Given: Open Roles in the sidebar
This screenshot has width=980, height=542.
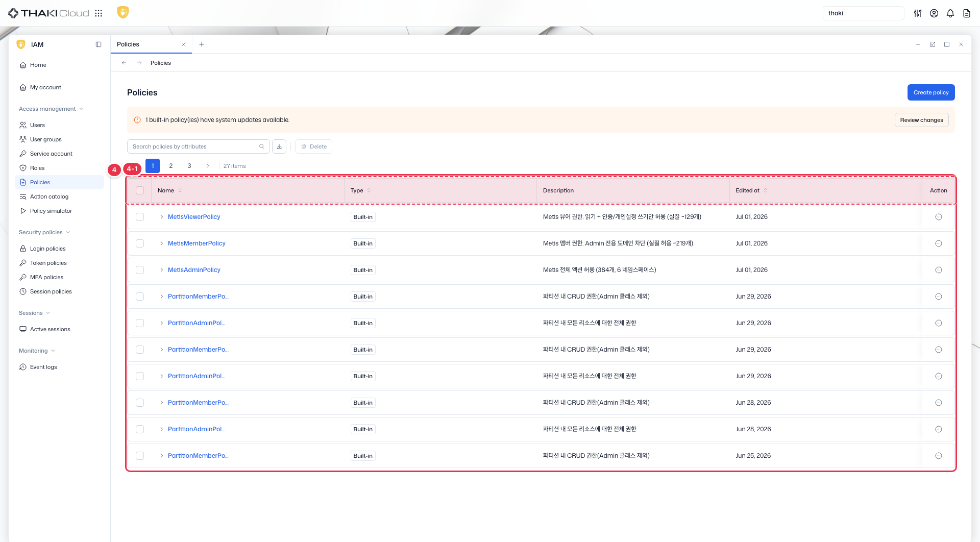Looking at the screenshot, I should [59, 168].
